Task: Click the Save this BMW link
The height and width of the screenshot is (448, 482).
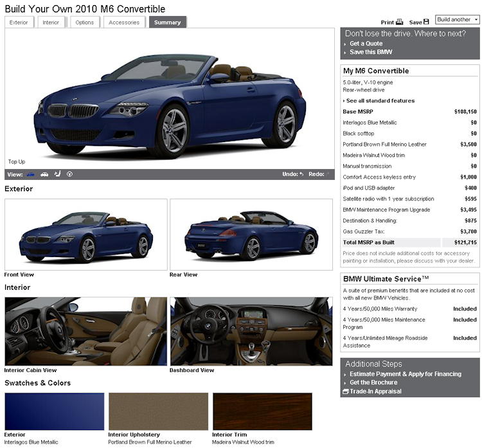Action: pos(371,52)
